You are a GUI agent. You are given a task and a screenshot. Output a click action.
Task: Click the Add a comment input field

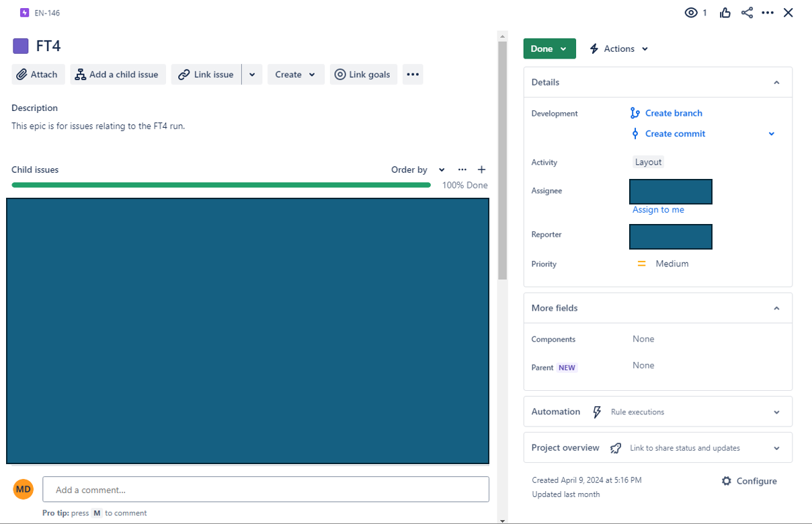pos(266,490)
